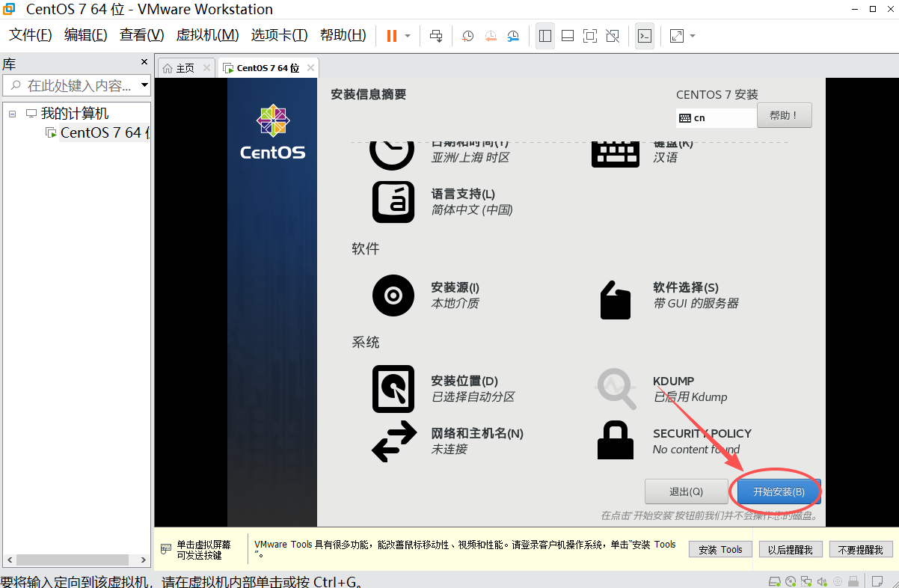The width and height of the screenshot is (899, 588).
Task: Toggle the console view icon
Action: [x=644, y=36]
